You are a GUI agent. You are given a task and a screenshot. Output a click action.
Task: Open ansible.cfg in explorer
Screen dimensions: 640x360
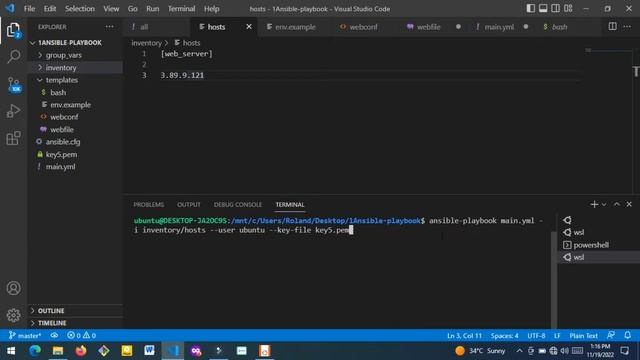pos(63,142)
